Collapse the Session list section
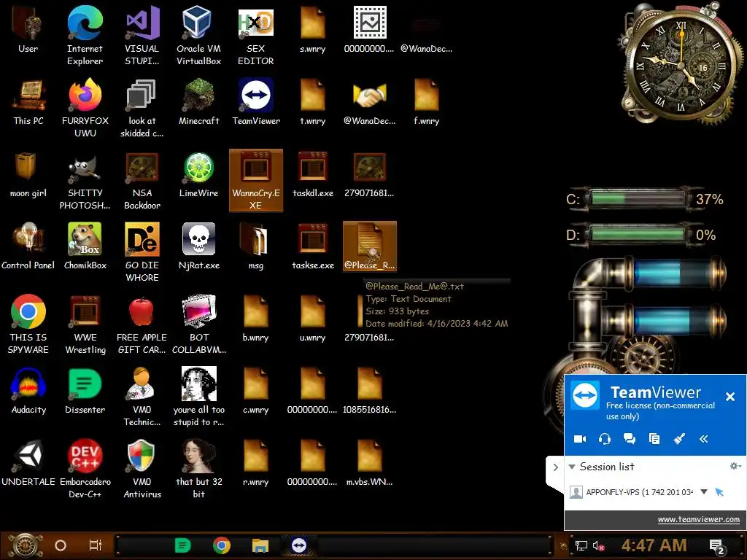This screenshot has width=747, height=560. click(x=572, y=467)
